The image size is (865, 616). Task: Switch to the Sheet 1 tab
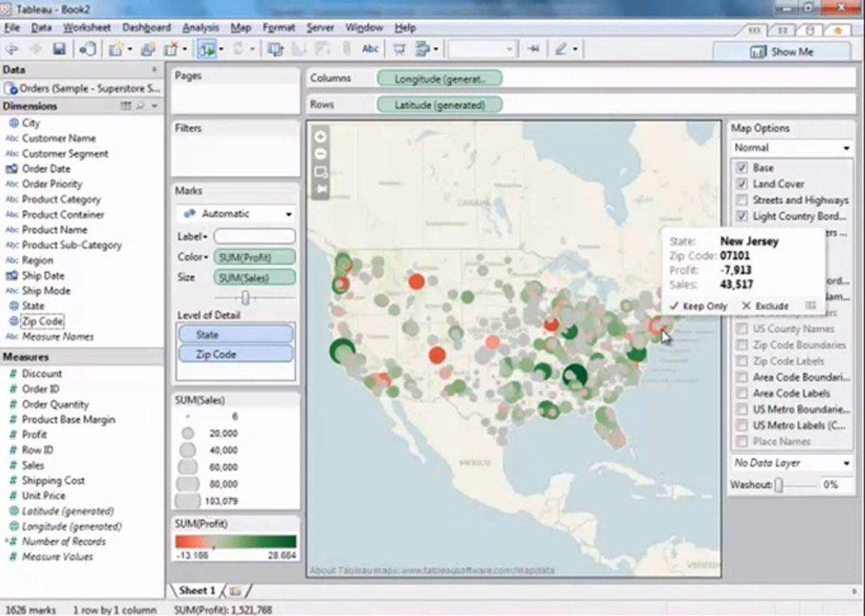point(197,590)
